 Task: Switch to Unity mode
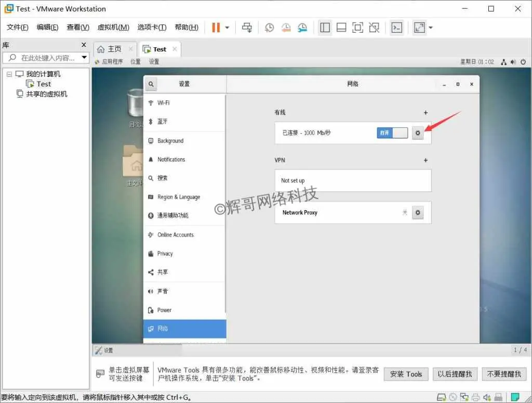pos(374,28)
